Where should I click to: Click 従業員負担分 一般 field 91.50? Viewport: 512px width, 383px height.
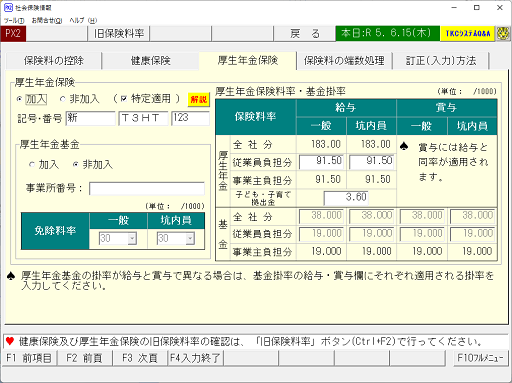click(321, 162)
